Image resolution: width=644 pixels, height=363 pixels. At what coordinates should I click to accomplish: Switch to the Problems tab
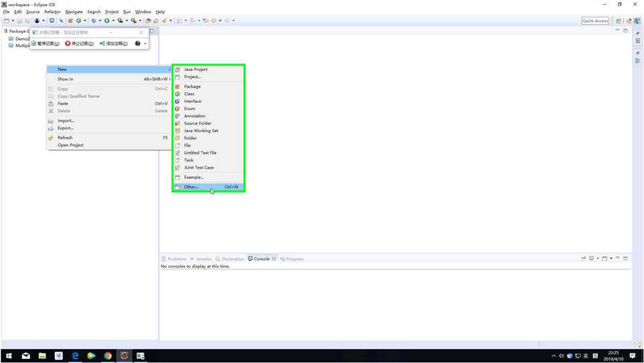(x=174, y=259)
